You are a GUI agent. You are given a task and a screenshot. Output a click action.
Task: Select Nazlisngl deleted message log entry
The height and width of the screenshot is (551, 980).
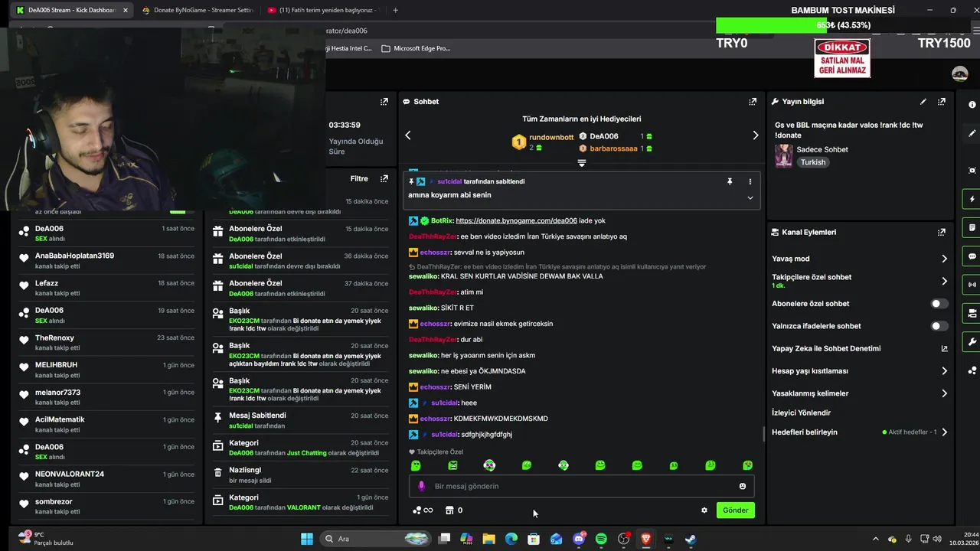[x=301, y=475]
